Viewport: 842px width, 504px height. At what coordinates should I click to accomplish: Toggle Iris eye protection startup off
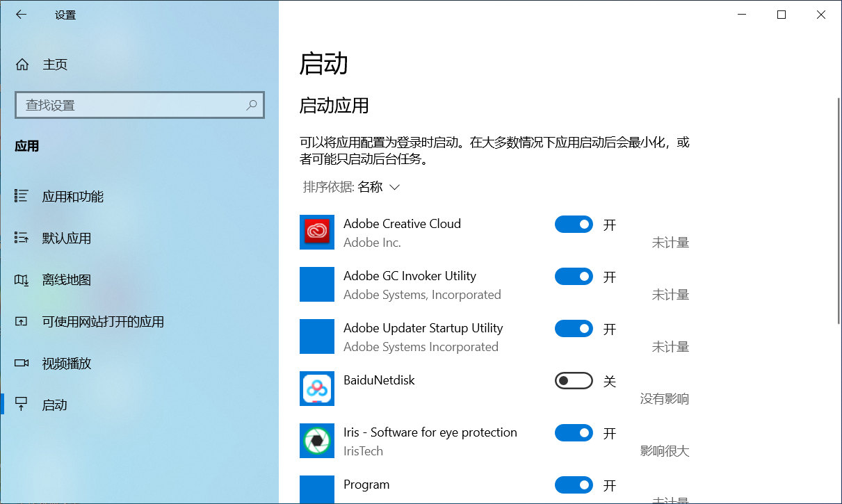point(574,433)
